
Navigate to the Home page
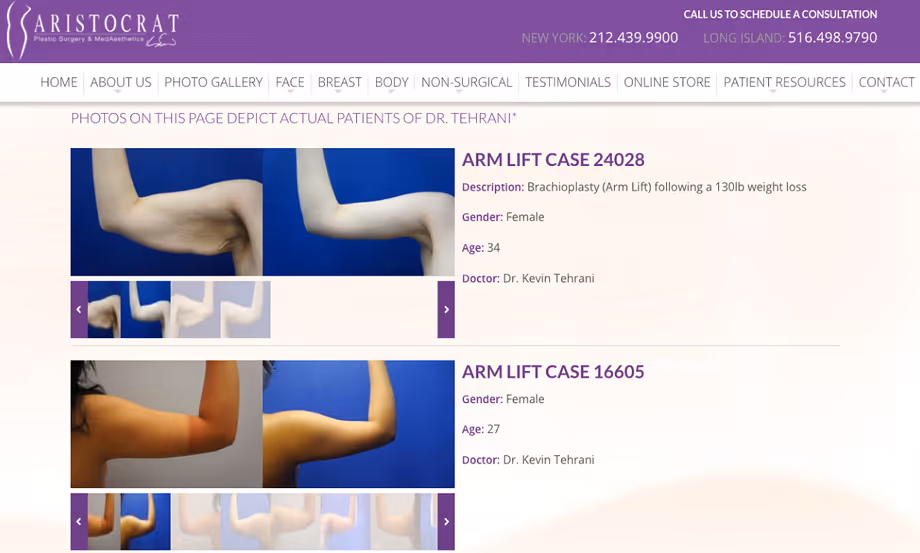(59, 82)
